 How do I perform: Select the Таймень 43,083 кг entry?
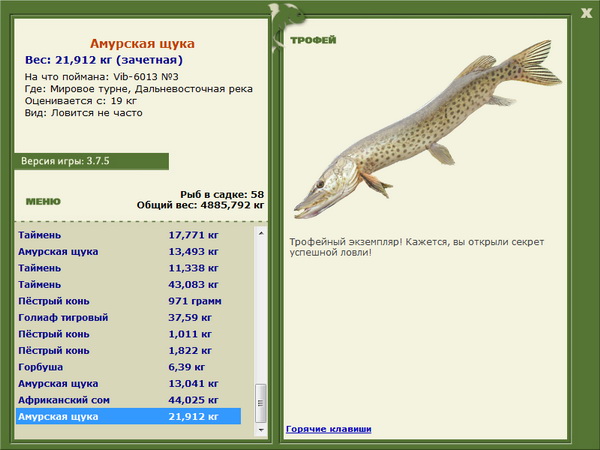click(x=129, y=284)
